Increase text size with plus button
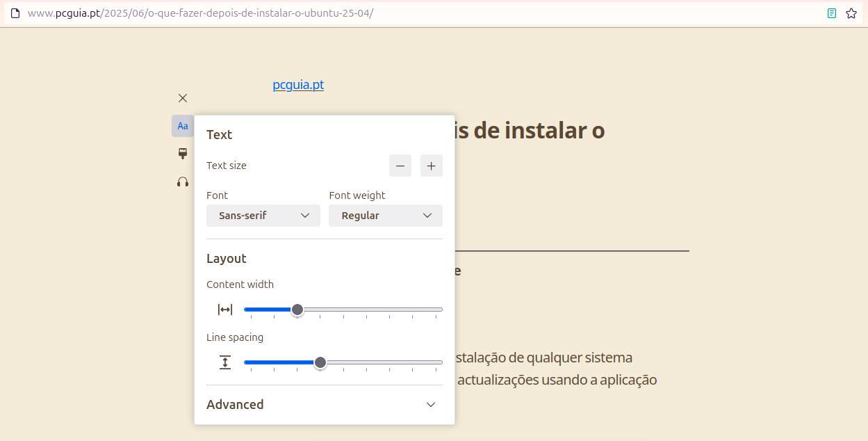Image resolution: width=868 pixels, height=441 pixels. coord(431,166)
